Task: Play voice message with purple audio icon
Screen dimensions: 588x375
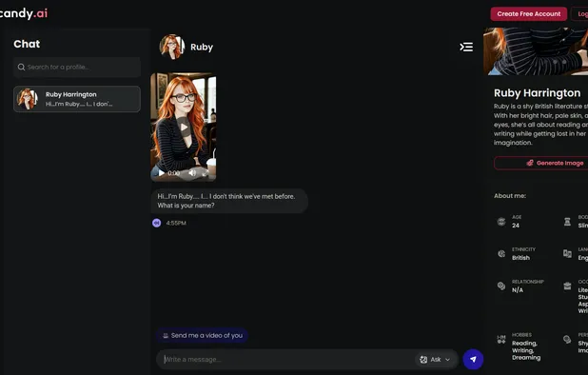Action: pyautogui.click(x=157, y=223)
